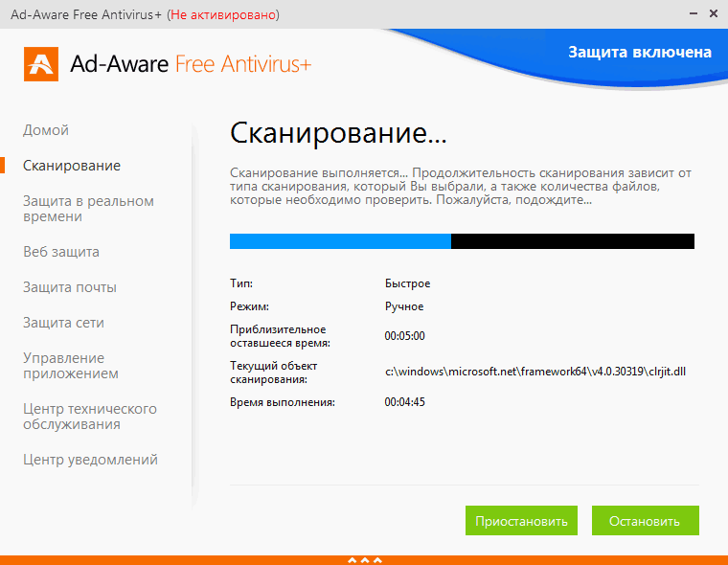
Task: Open Центр технического обслуживания
Action: (90, 417)
